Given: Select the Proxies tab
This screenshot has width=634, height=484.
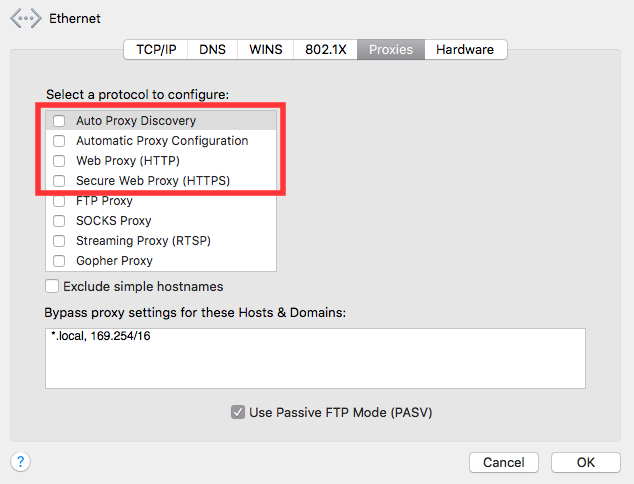Looking at the screenshot, I should 391,49.
